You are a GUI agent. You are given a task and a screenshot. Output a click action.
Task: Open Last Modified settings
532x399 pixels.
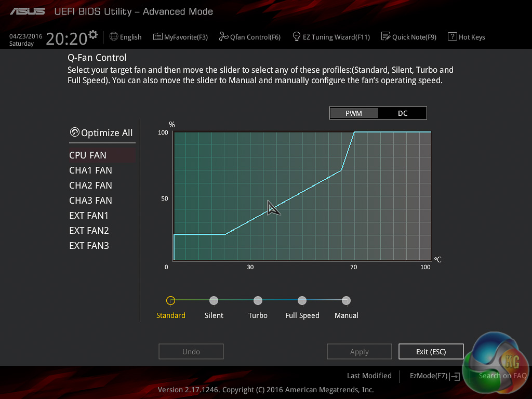click(369, 376)
